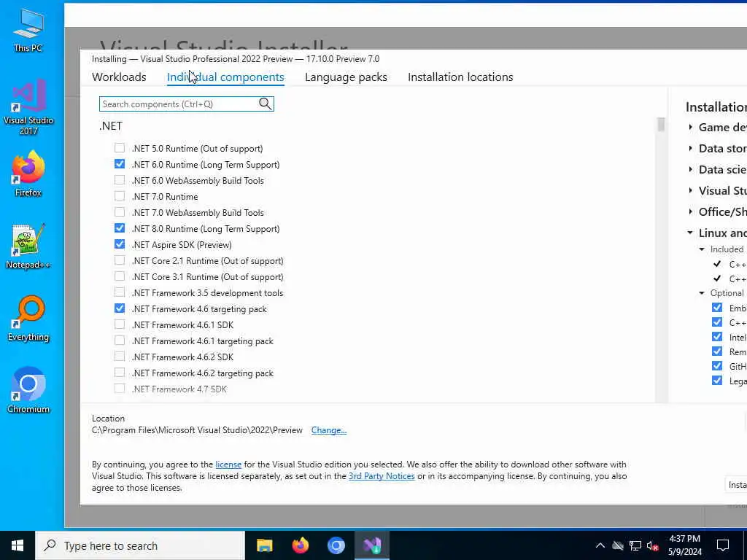Image resolution: width=747 pixels, height=560 pixels.
Task: Expand the Visual Stu... installation details
Action: [x=690, y=190]
